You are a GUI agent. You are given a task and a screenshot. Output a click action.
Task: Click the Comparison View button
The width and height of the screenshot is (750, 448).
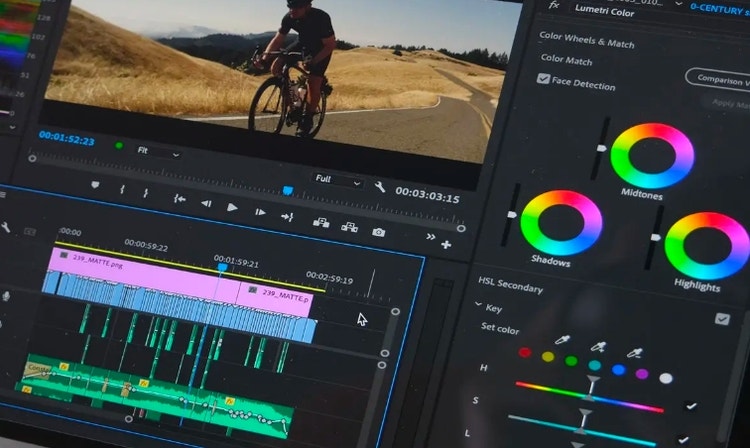pyautogui.click(x=718, y=77)
